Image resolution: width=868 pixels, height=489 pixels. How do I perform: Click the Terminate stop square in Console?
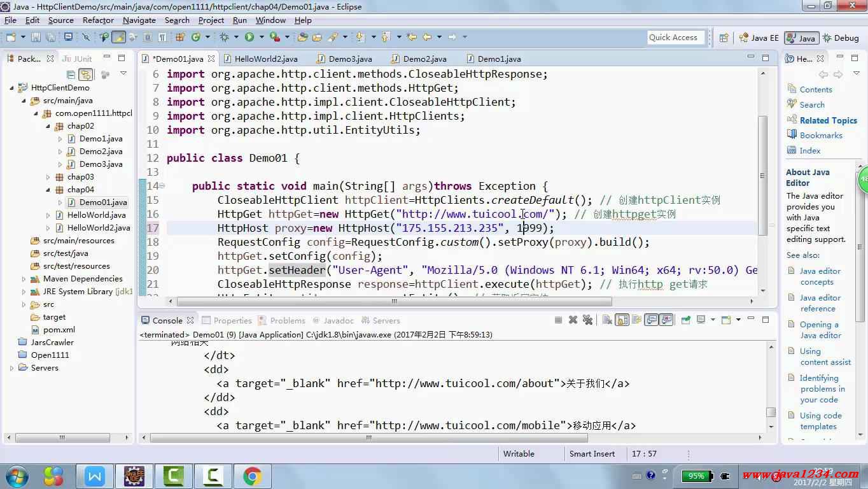click(x=558, y=320)
